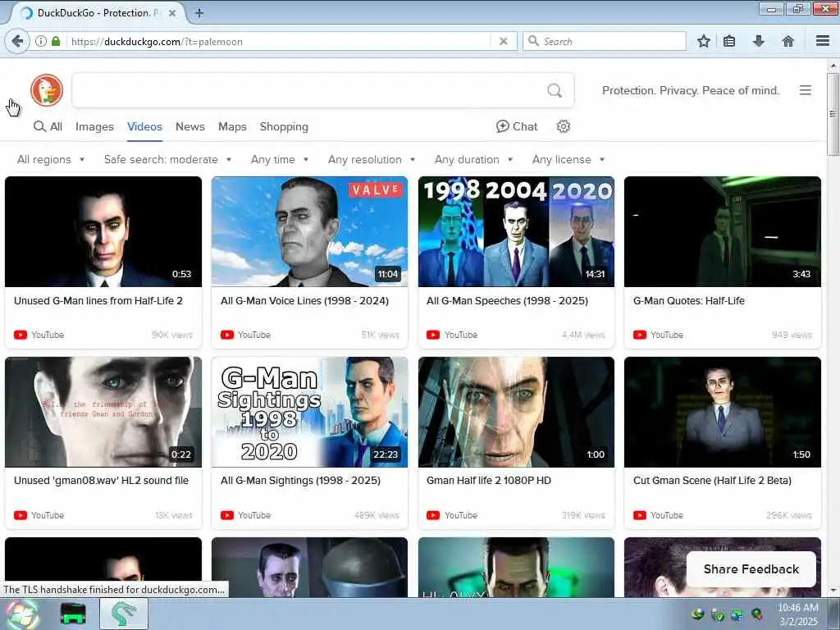Click the 'Protection. Privacy. Peace of mind.' text
This screenshot has width=840, height=630.
click(691, 90)
